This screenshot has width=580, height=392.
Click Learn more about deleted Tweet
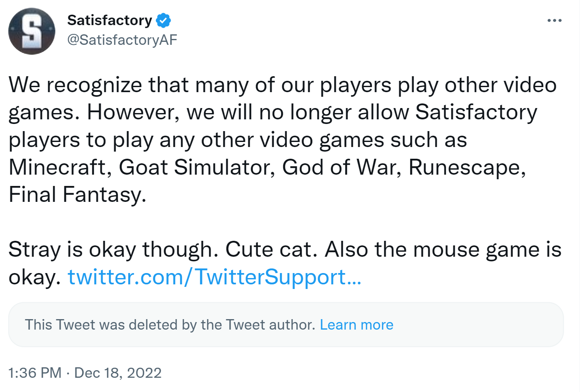tap(356, 325)
